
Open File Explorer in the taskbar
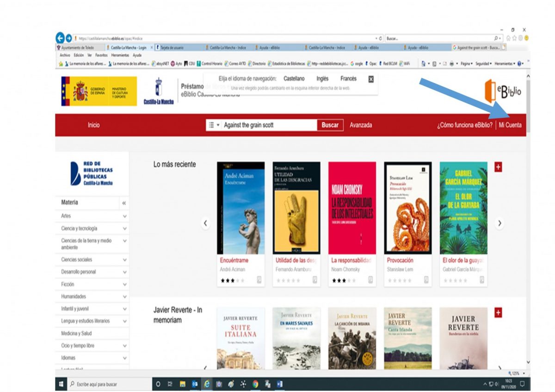(183, 384)
